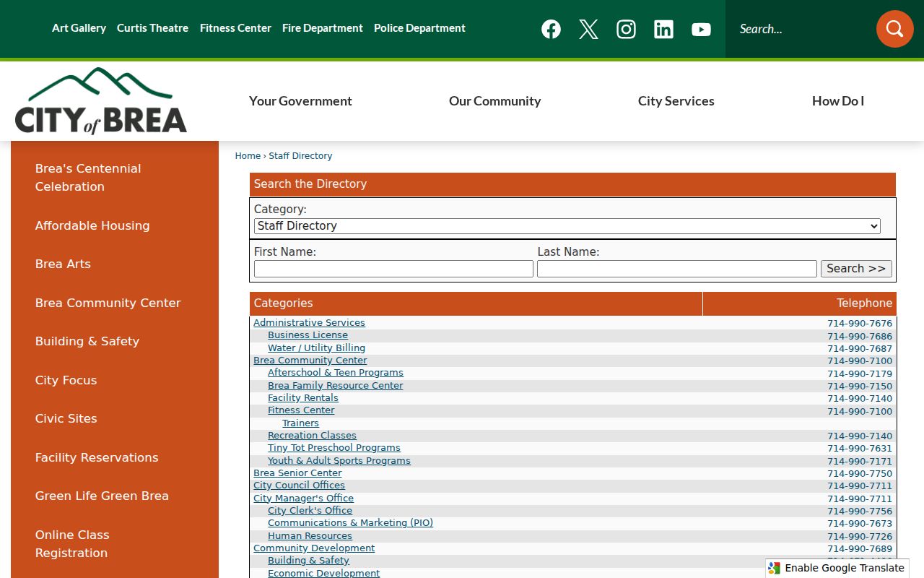This screenshot has height=578, width=924.
Task: Open Economic Development category
Action: click(x=323, y=573)
